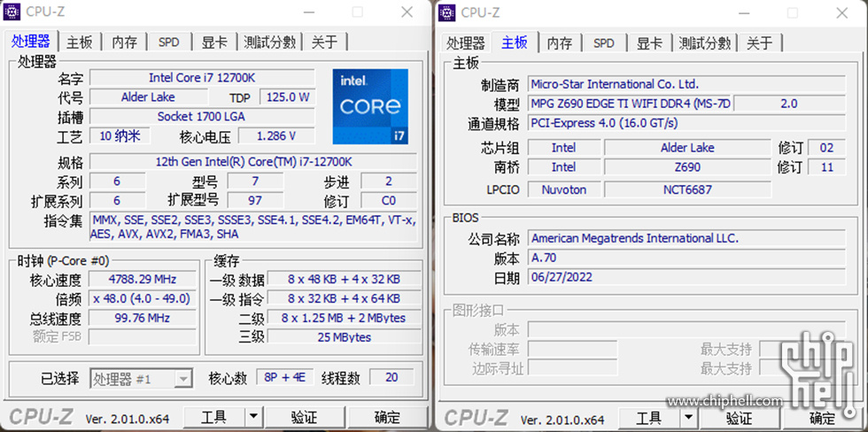Click the 工具 button in left window
This screenshot has width=868, height=432.
[214, 417]
